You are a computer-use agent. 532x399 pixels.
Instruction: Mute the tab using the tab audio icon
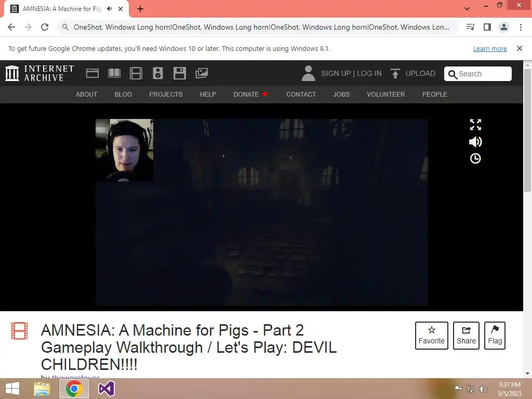tap(109, 9)
